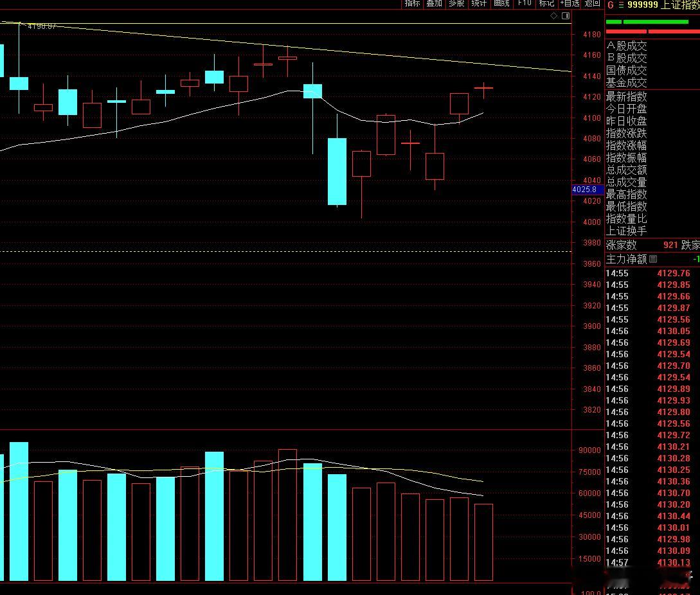Viewport: 700px width, 595px height.
Task: Select the tick row with 4130.05
Action: (x=652, y=331)
